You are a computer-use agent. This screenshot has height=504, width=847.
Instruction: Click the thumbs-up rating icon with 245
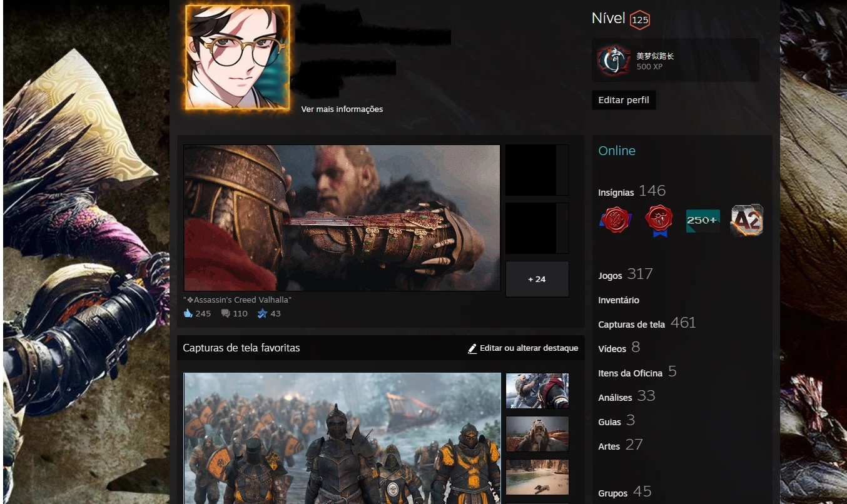188,313
